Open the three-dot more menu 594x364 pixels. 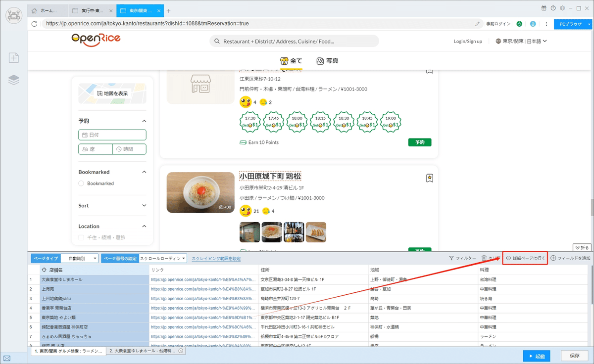(546, 23)
